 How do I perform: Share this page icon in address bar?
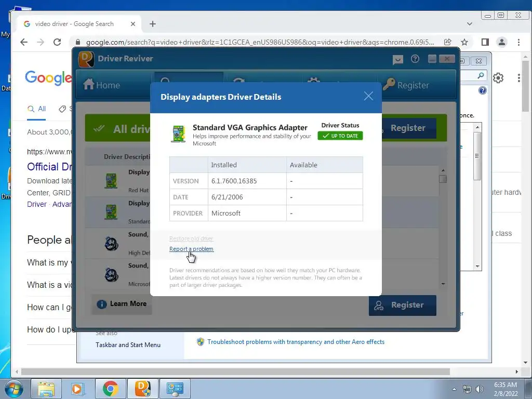(448, 42)
